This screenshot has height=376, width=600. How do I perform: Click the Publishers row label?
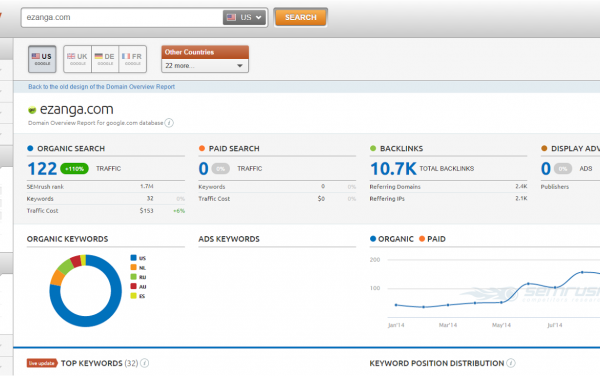point(555,187)
